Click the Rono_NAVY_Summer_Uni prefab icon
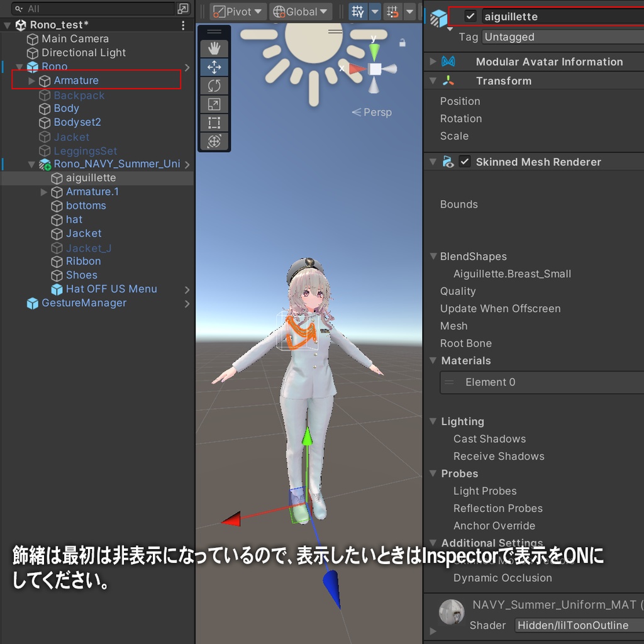The width and height of the screenshot is (644, 644). pyautogui.click(x=45, y=164)
